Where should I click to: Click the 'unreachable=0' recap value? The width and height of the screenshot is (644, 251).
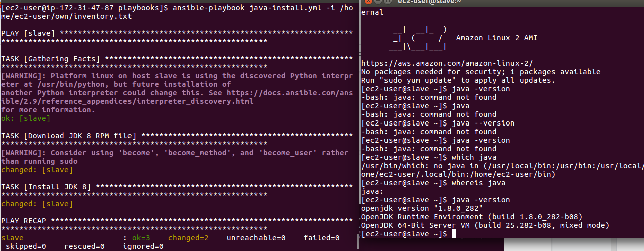pos(256,238)
